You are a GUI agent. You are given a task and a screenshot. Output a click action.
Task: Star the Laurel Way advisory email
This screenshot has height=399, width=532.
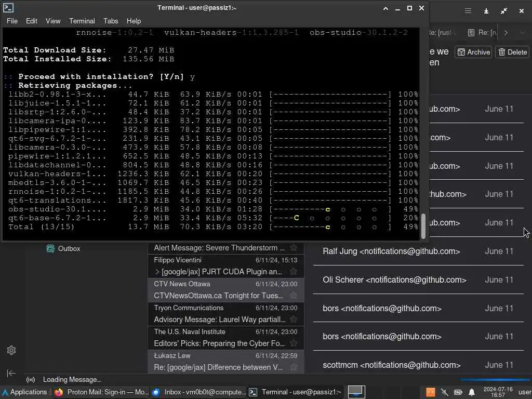coord(294,320)
